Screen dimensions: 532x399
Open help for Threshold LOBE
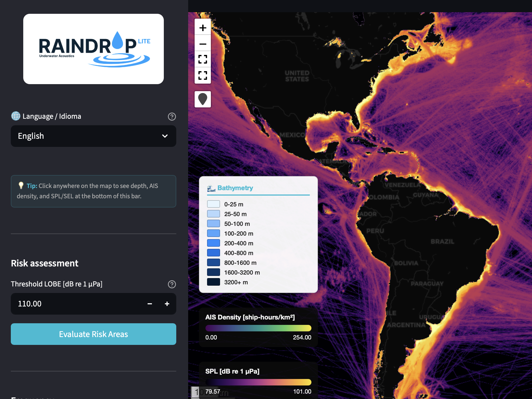tap(172, 284)
